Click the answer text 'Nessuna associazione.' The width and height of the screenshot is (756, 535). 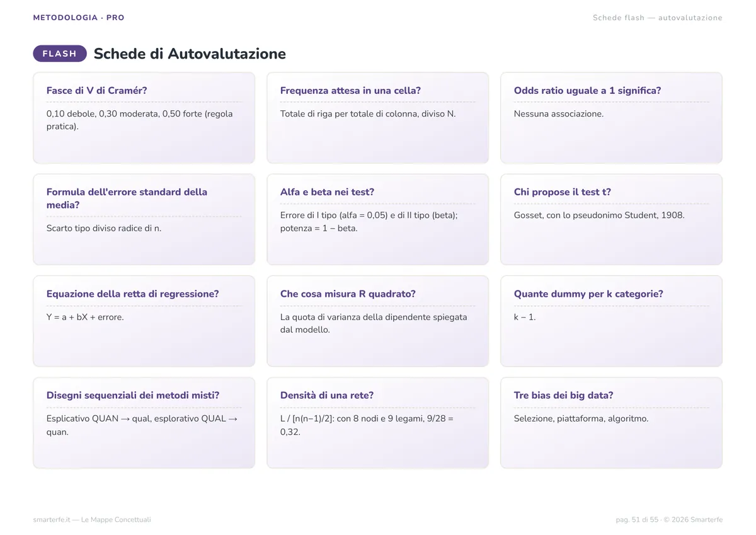click(x=558, y=113)
